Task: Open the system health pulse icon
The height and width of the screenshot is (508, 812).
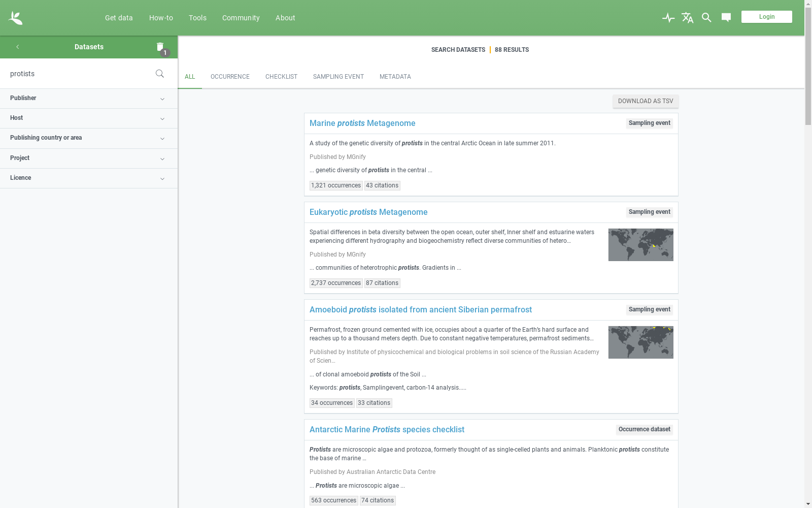Action: pos(668,18)
